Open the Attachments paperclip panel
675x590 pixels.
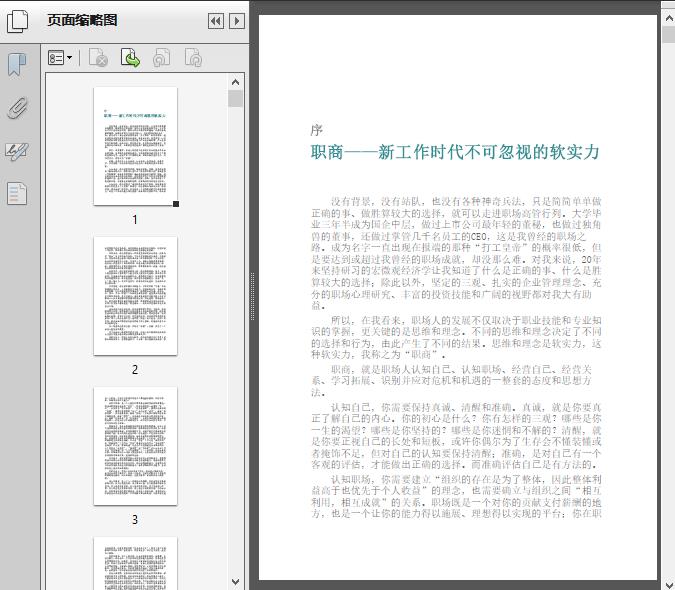click(x=17, y=108)
